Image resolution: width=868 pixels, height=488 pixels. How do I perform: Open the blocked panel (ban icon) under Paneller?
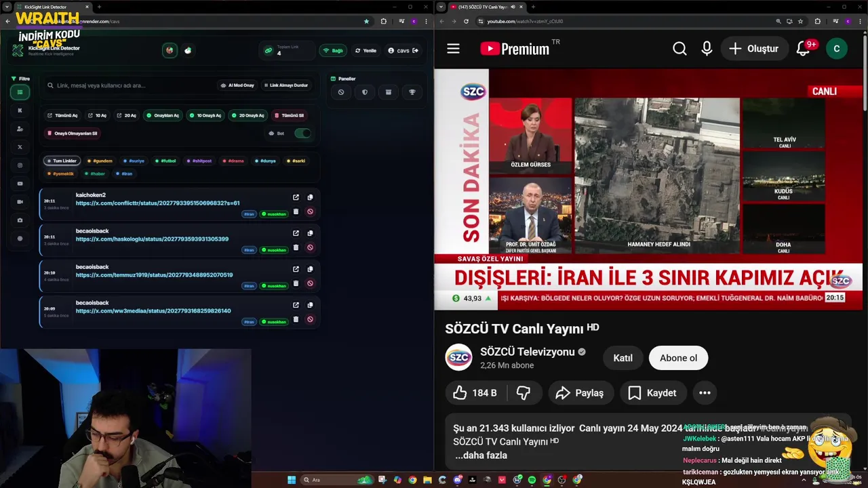[341, 92]
